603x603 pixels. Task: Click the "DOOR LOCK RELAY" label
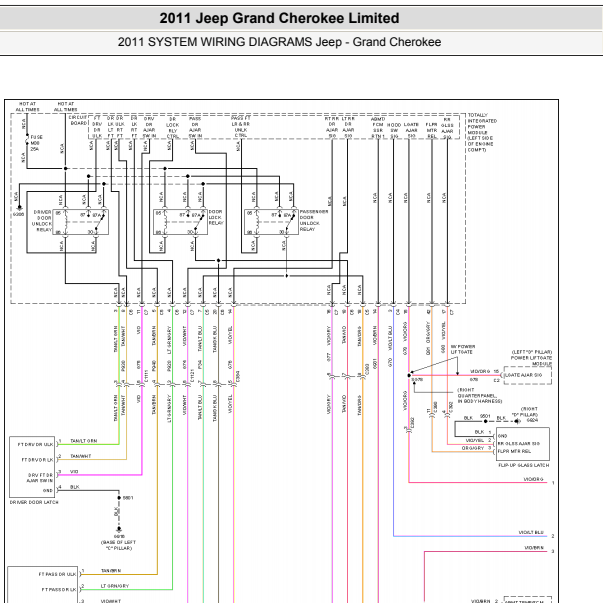point(215,217)
